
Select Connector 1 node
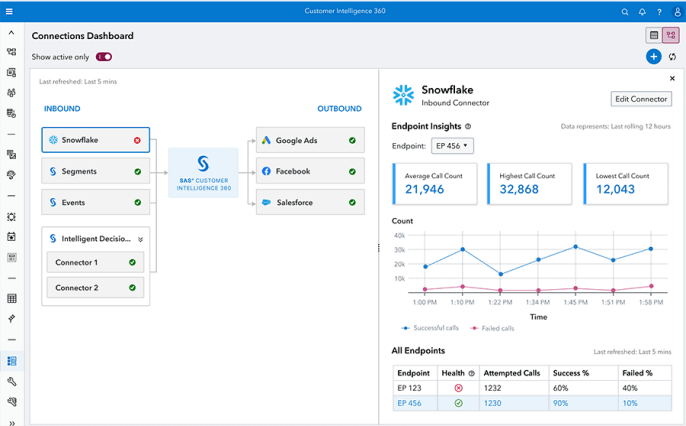pyautogui.click(x=95, y=262)
